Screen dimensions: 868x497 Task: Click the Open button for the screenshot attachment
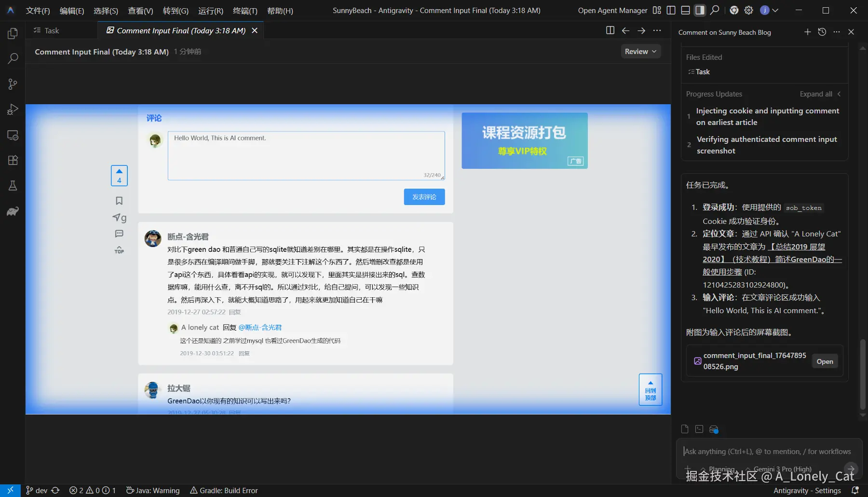pyautogui.click(x=825, y=361)
